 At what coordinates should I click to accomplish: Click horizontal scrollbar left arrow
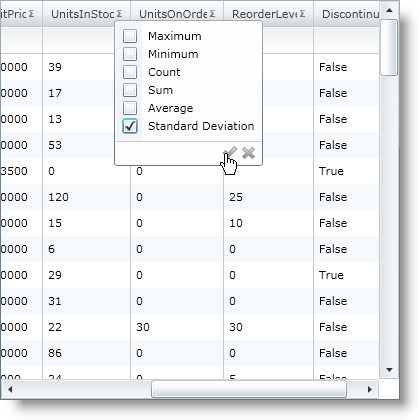[x=10, y=389]
